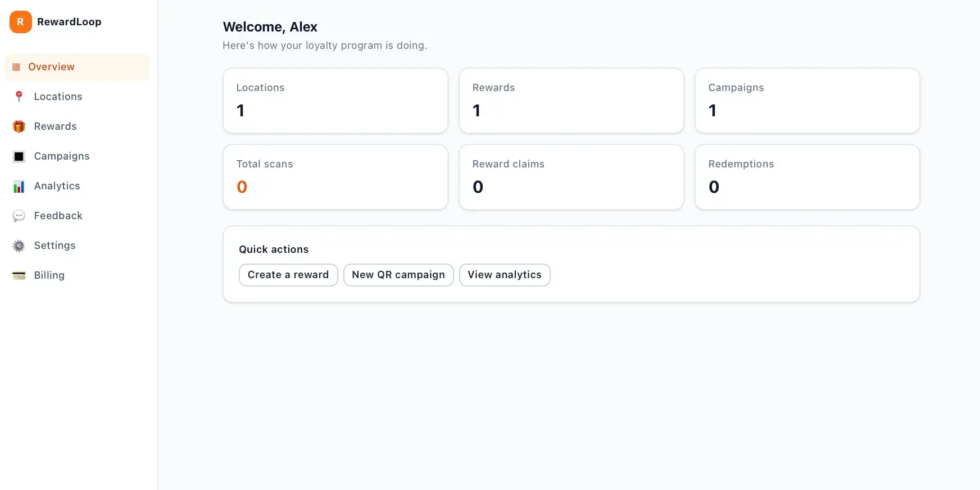Click the Reward claims card
The image size is (980, 490).
point(571,177)
